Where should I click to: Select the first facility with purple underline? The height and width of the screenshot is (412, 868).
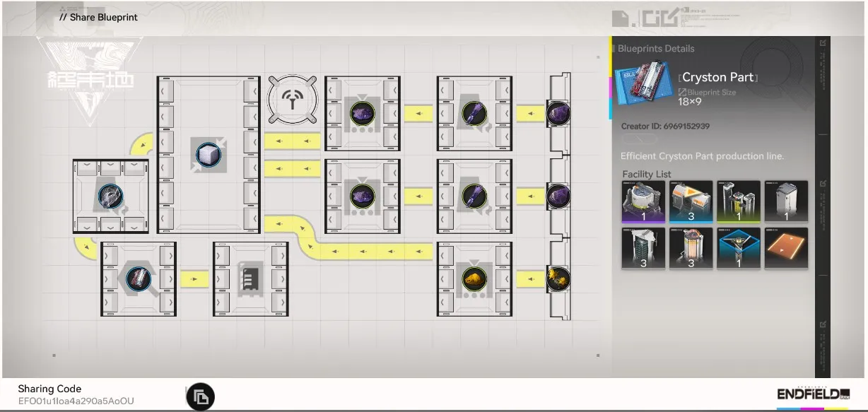coord(643,201)
